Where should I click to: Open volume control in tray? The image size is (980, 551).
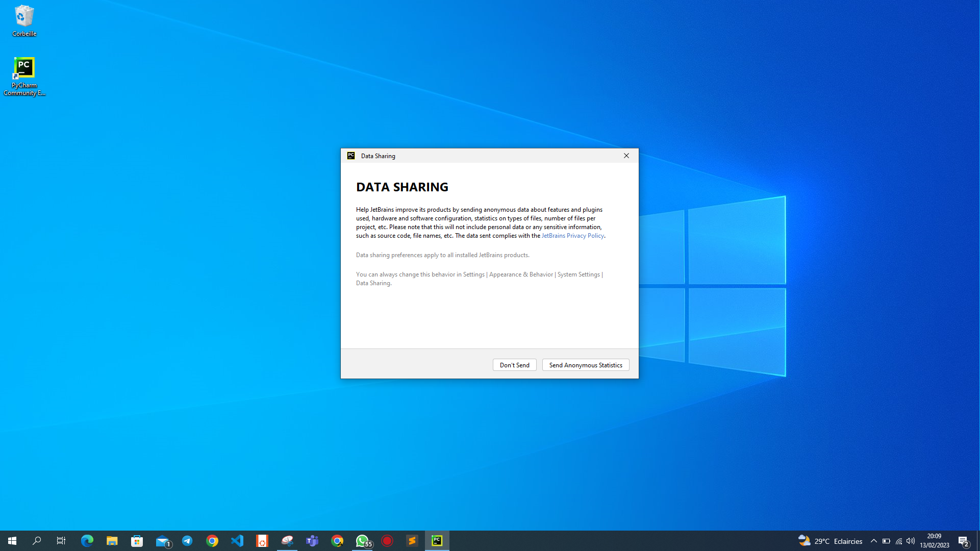911,541
